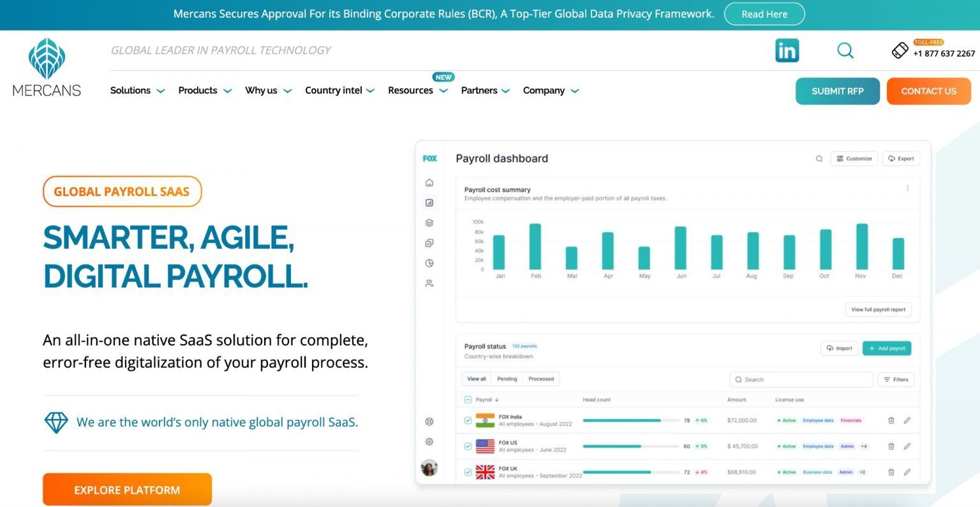980x507 pixels.
Task: Select layers icon in dashboard sidebar
Action: 429,223
